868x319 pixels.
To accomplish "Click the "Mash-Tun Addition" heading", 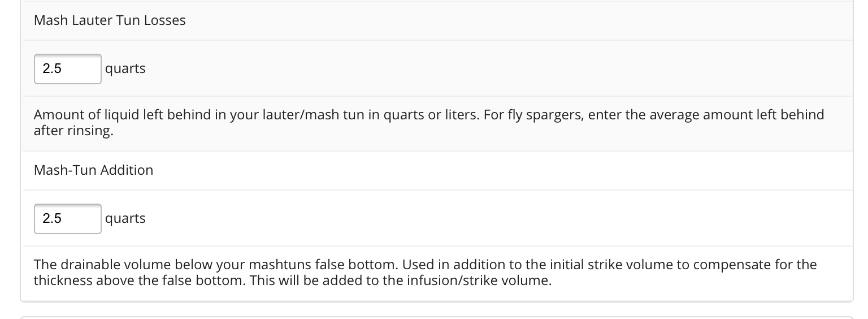I will [x=93, y=170].
